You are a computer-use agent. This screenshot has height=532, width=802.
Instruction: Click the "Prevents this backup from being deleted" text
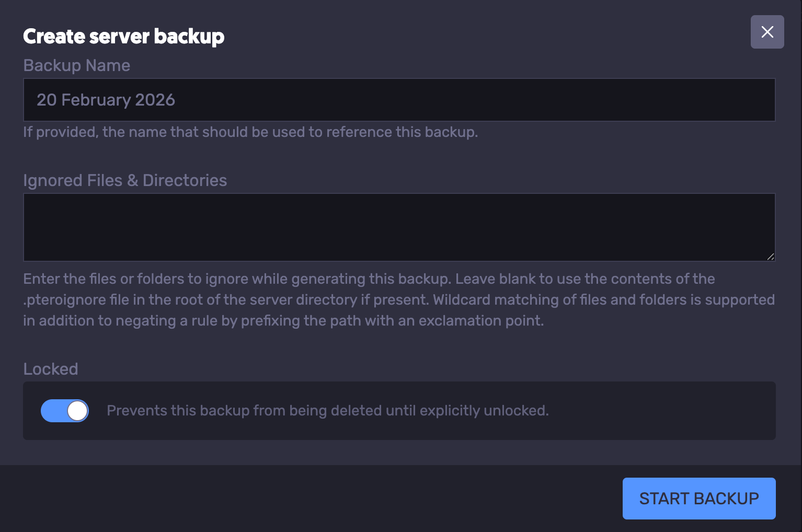327,411
